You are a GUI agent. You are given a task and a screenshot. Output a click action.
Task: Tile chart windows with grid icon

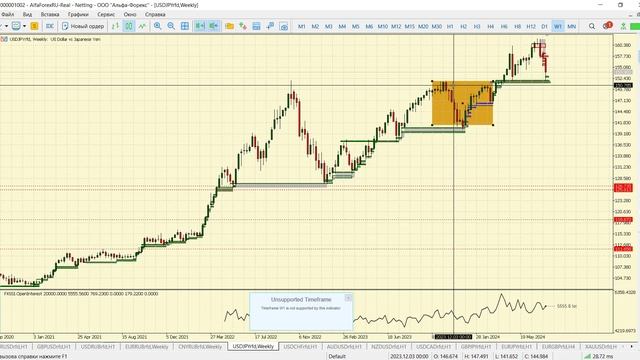click(x=185, y=26)
